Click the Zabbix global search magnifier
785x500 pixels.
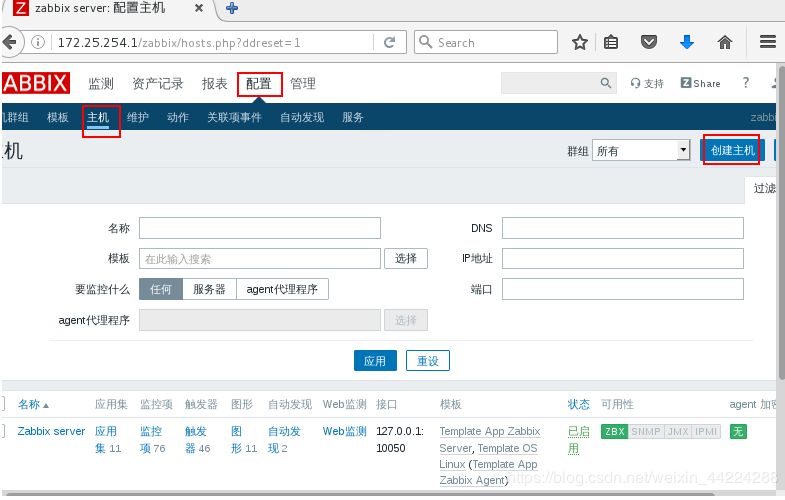[606, 83]
